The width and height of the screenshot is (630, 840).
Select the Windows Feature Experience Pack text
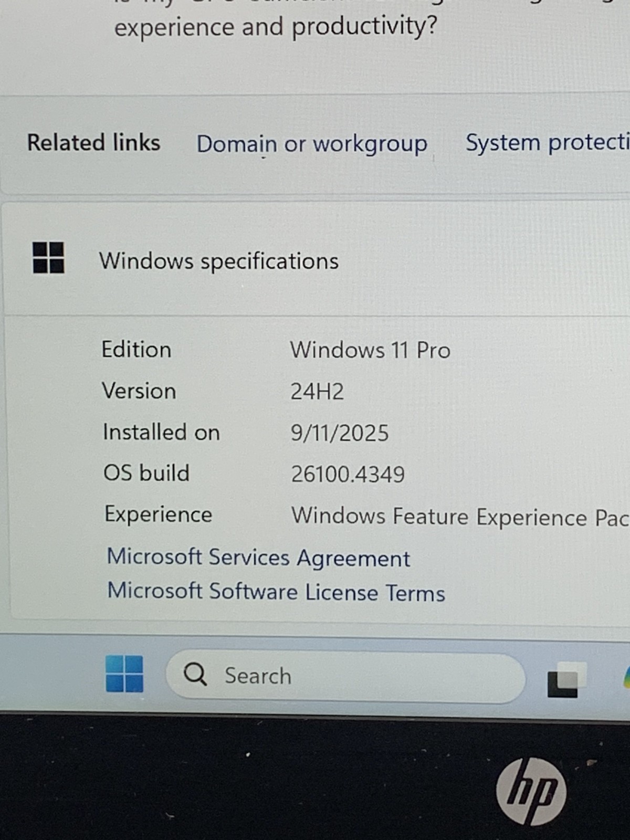[x=460, y=517]
